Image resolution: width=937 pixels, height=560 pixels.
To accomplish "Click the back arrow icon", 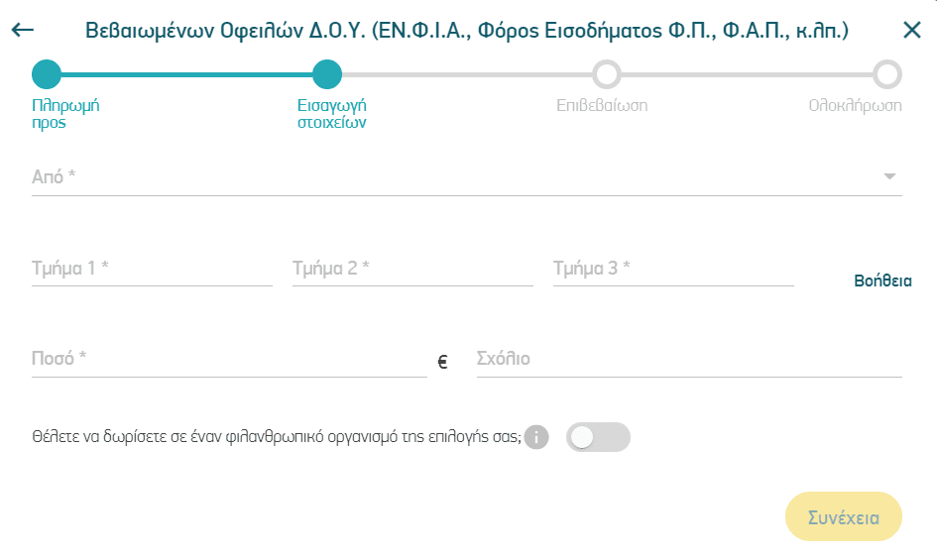I will [x=23, y=30].
